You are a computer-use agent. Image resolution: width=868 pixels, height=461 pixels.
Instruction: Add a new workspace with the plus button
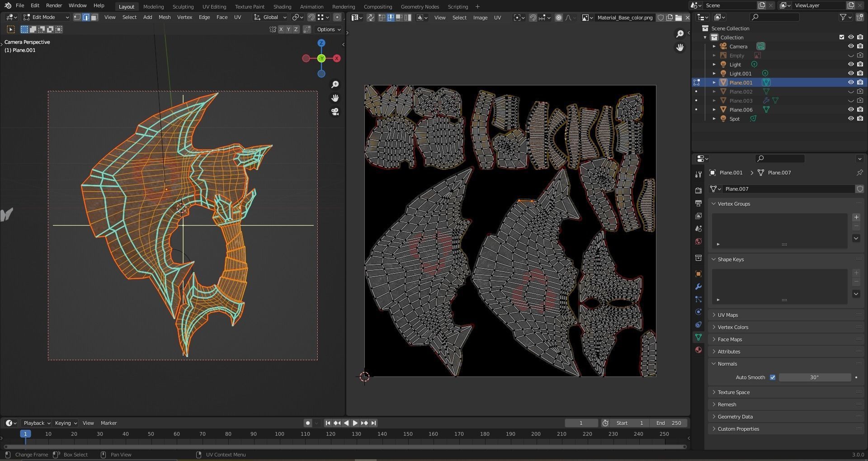click(x=477, y=6)
